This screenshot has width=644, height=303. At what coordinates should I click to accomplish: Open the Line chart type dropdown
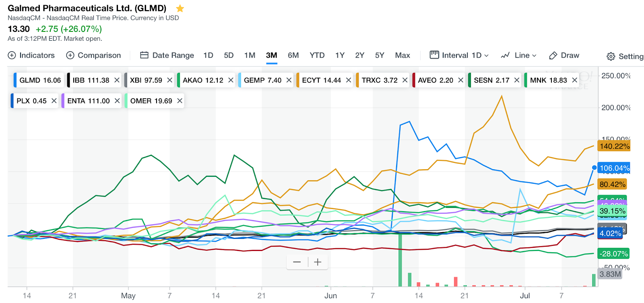(x=518, y=55)
